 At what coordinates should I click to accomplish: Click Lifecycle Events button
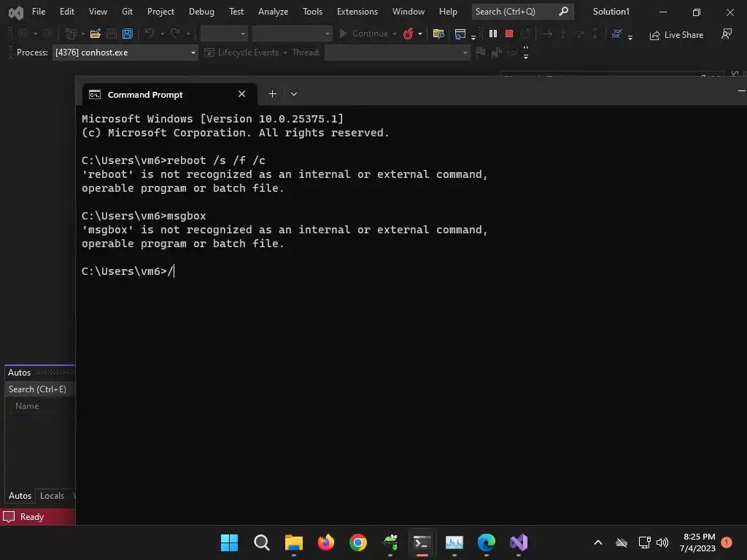[245, 52]
